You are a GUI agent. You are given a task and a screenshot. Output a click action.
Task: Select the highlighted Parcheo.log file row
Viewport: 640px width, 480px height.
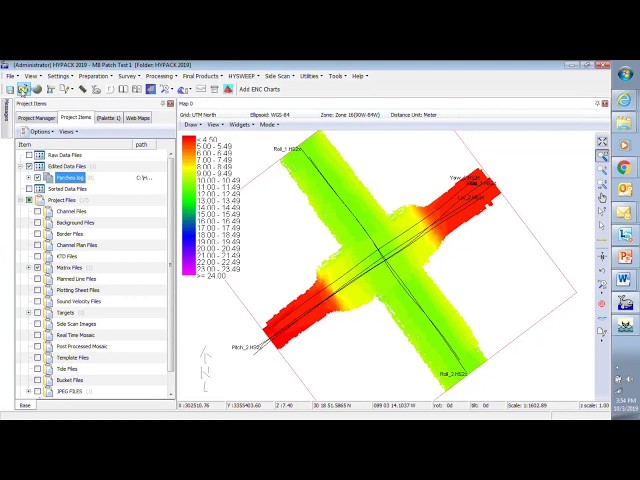click(x=70, y=178)
